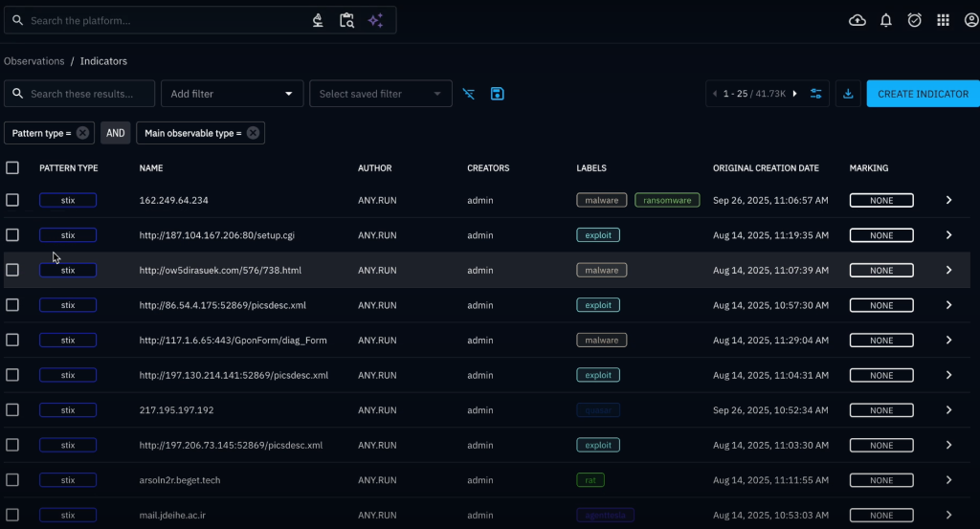Click indicator name mail.jdeihe.ac.ir
Screen dimensions: 980x529
click(172, 516)
